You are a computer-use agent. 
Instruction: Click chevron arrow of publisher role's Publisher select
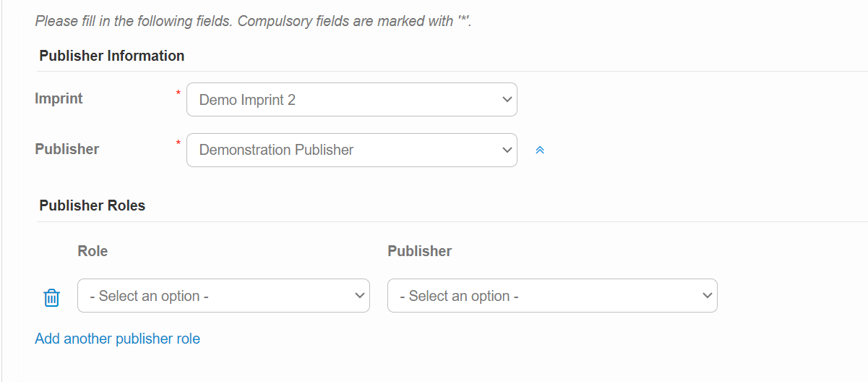[x=707, y=295]
